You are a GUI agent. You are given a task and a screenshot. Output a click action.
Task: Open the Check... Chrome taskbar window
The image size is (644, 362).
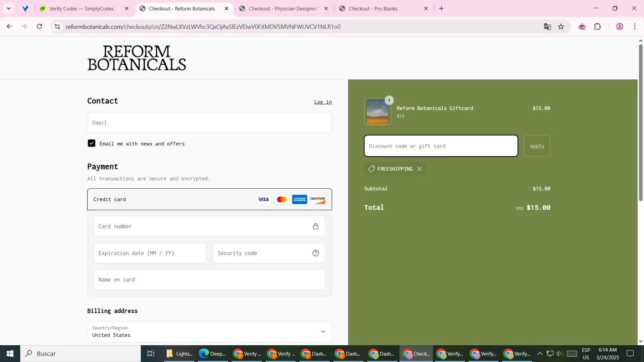tap(416, 354)
